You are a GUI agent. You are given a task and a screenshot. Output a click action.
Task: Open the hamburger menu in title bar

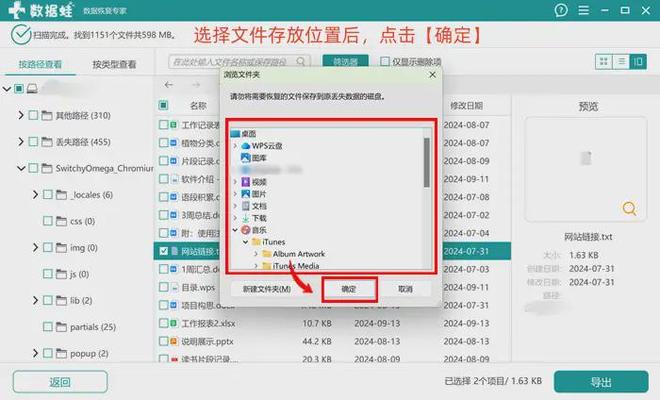583,10
